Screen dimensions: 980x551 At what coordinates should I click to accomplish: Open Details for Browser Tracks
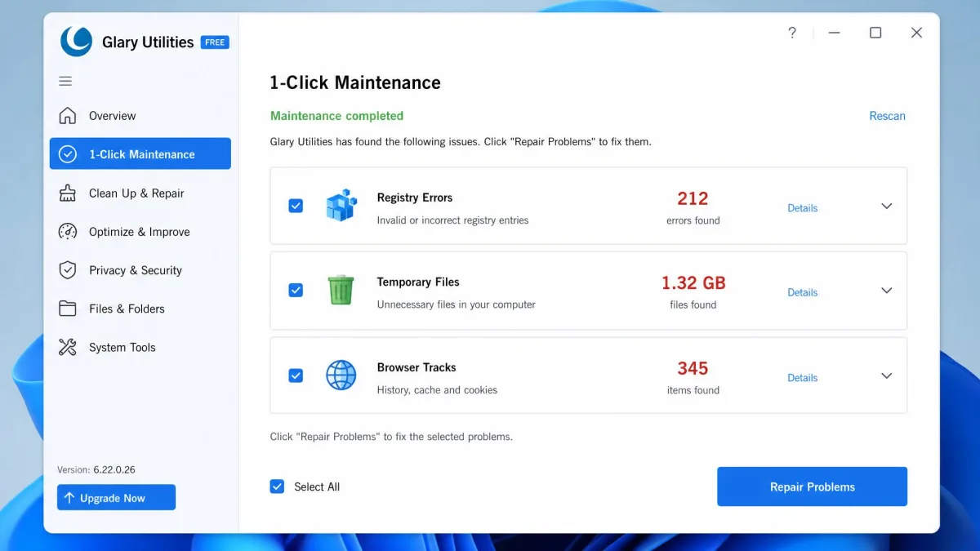[x=802, y=378]
